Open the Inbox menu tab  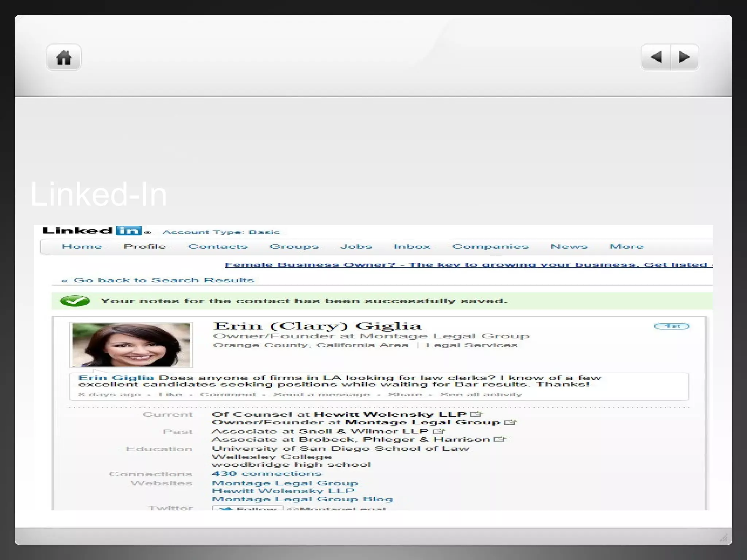[412, 246]
